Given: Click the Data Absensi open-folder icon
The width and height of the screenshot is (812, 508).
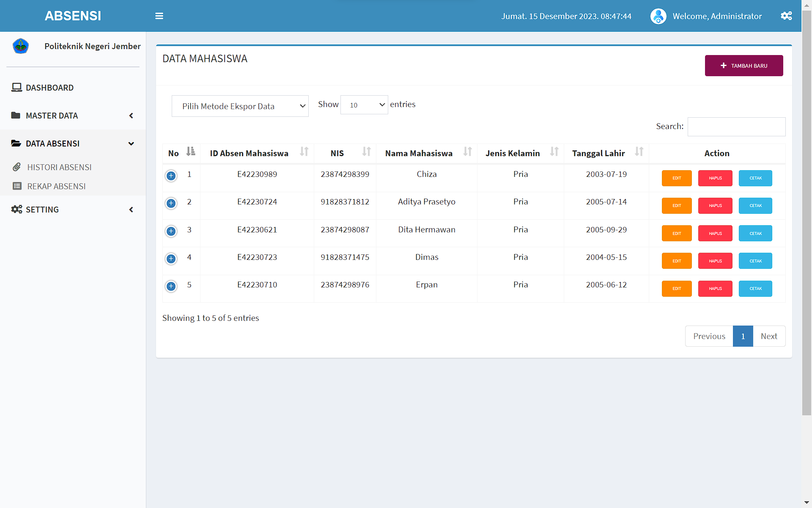Looking at the screenshot, I should coord(16,143).
